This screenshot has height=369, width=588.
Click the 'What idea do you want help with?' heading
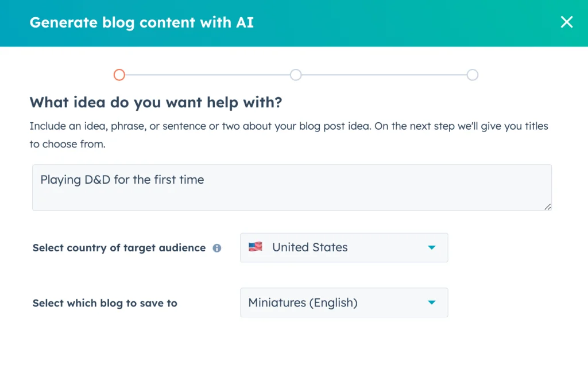coord(156,103)
